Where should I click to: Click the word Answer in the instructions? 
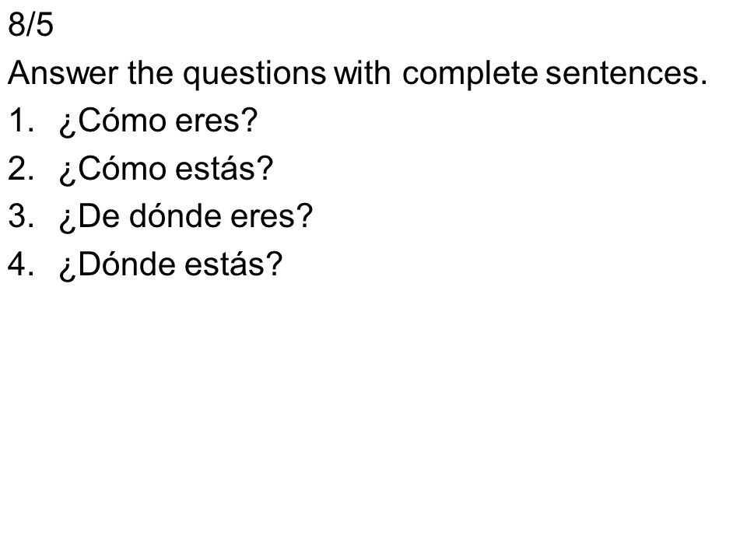click(63, 73)
